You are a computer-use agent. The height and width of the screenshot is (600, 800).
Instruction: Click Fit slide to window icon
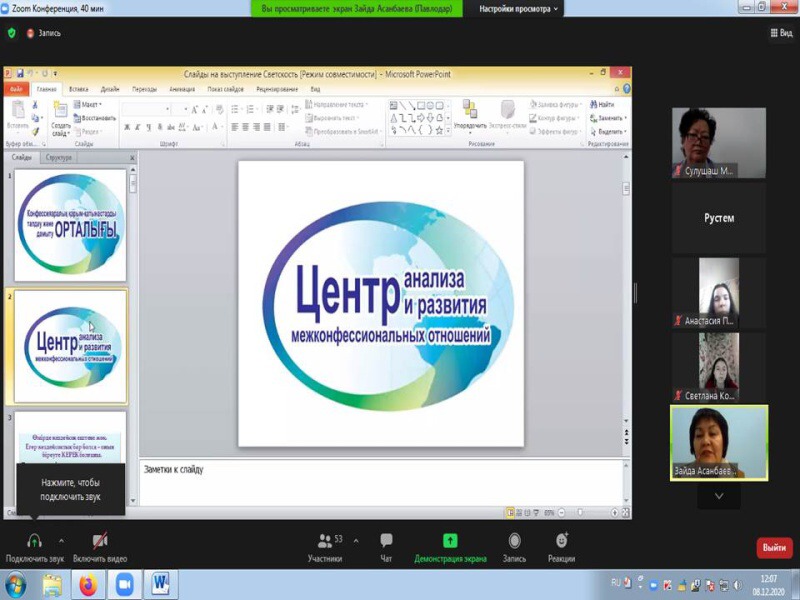tap(626, 512)
